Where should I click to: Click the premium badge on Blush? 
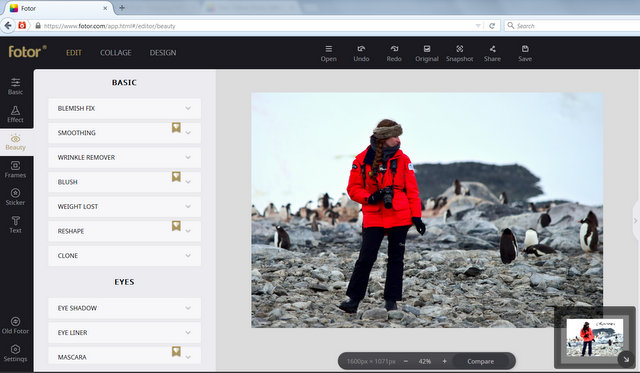pos(176,177)
